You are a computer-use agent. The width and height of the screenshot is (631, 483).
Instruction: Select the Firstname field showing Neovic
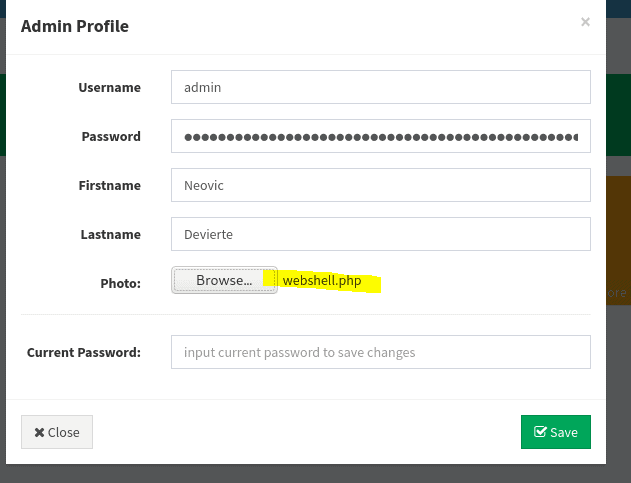coord(381,185)
